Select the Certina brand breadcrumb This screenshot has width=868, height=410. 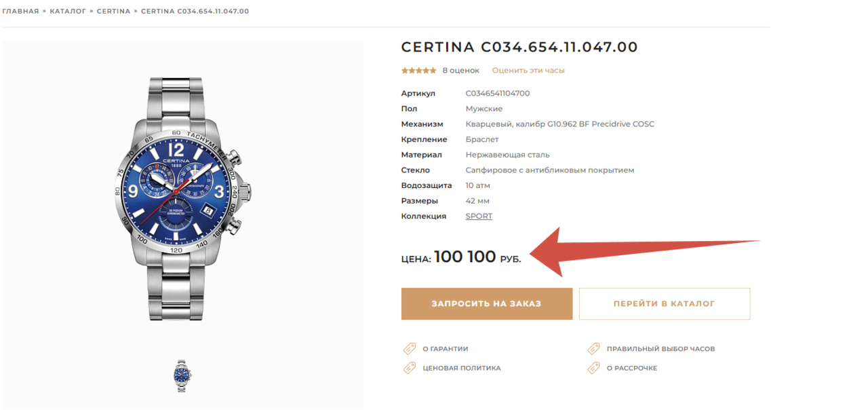pos(113,12)
